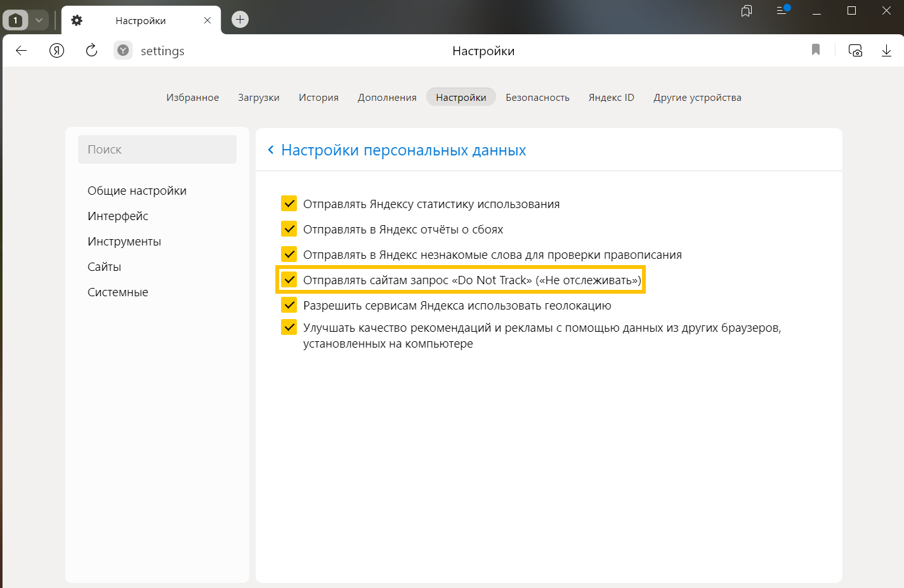The image size is (904, 588).
Task: Expand the tab group dropdown arrow
Action: [39, 20]
